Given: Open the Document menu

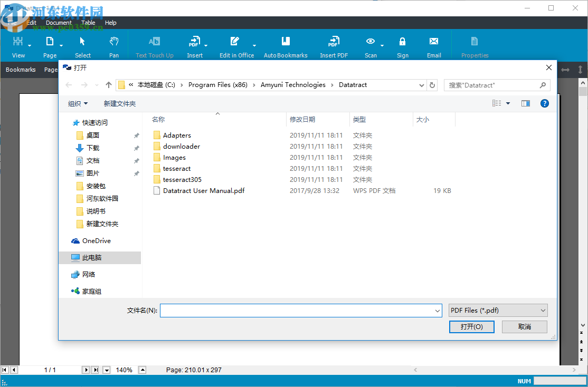Looking at the screenshot, I should tap(58, 23).
